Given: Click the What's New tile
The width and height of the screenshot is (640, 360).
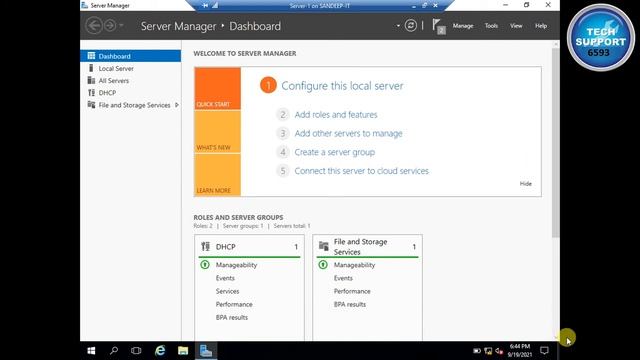Looking at the screenshot, I should tap(218, 132).
